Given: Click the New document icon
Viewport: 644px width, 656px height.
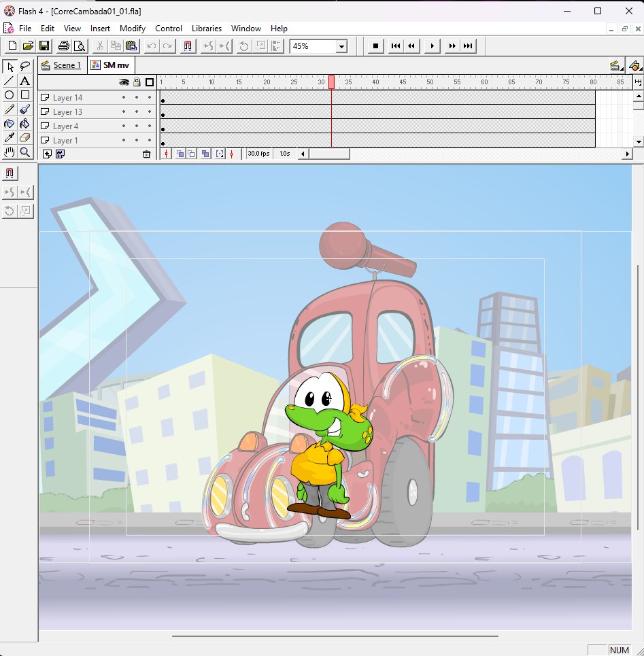Looking at the screenshot, I should click(12, 46).
